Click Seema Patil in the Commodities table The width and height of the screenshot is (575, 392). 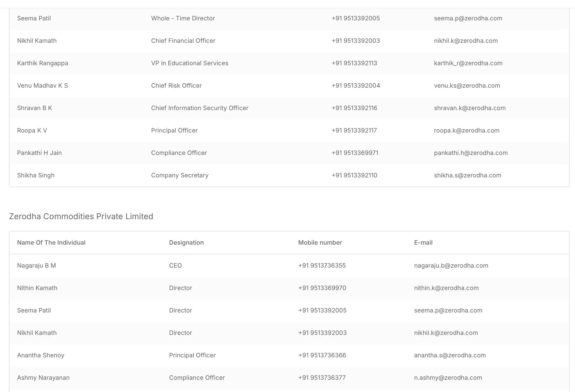(34, 310)
